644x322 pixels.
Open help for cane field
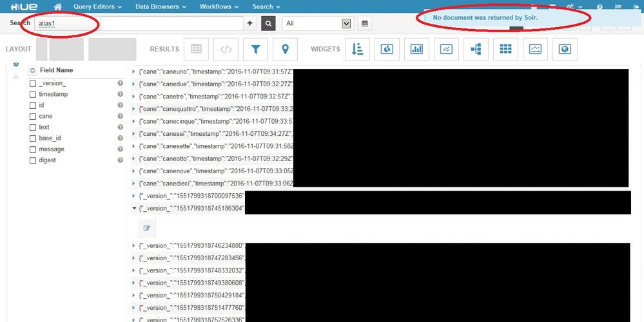(x=121, y=116)
